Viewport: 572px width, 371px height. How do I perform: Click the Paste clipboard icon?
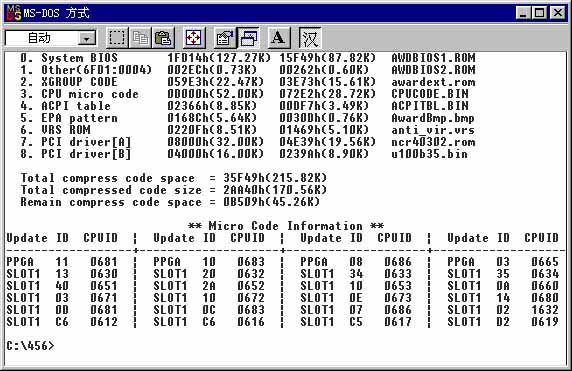point(163,38)
